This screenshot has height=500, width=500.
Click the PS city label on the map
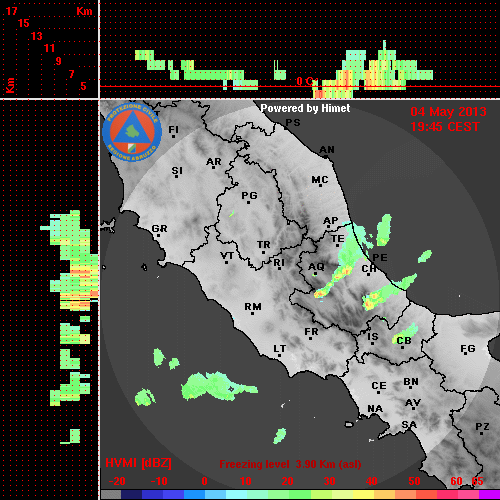(293, 123)
